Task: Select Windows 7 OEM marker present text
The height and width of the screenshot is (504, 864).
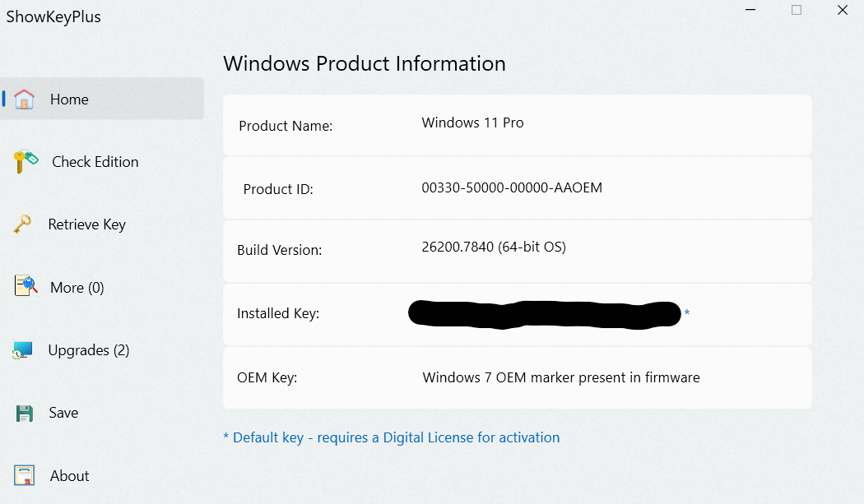Action: 561,377
